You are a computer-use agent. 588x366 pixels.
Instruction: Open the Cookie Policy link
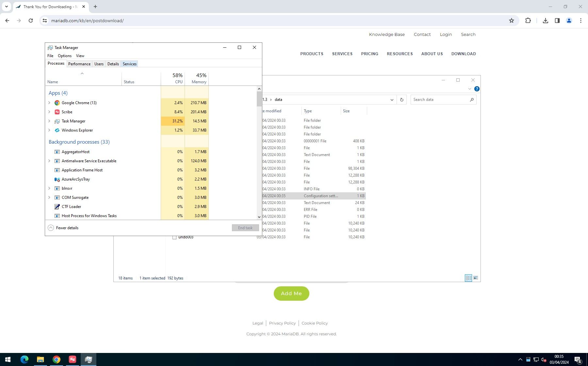(x=315, y=323)
